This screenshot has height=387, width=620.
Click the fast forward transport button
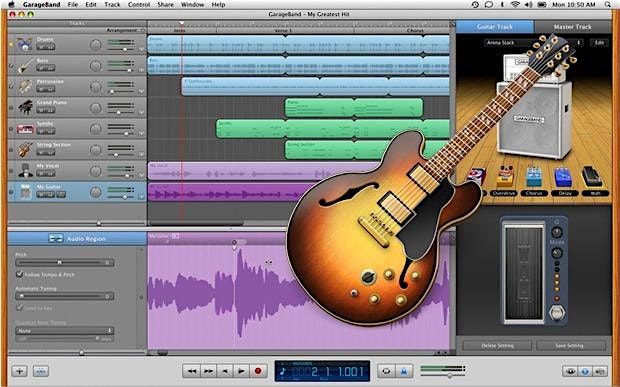pyautogui.click(x=208, y=371)
